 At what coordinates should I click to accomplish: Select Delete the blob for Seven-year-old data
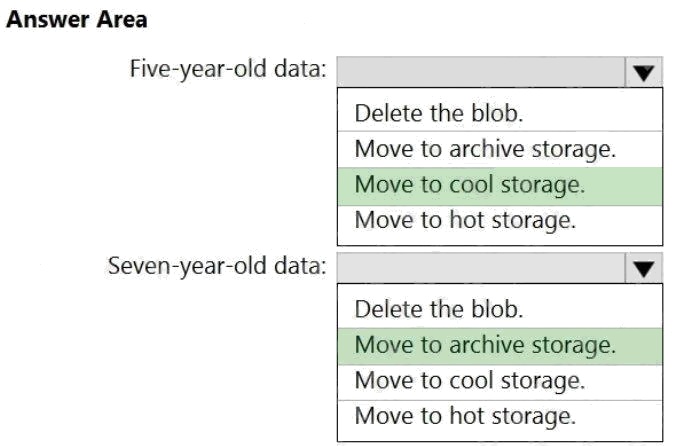(438, 309)
